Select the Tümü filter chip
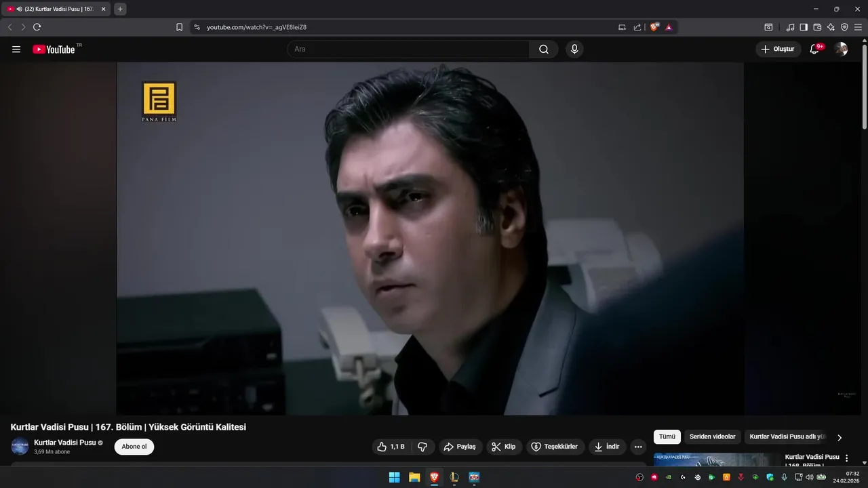The image size is (868, 488). tap(667, 437)
